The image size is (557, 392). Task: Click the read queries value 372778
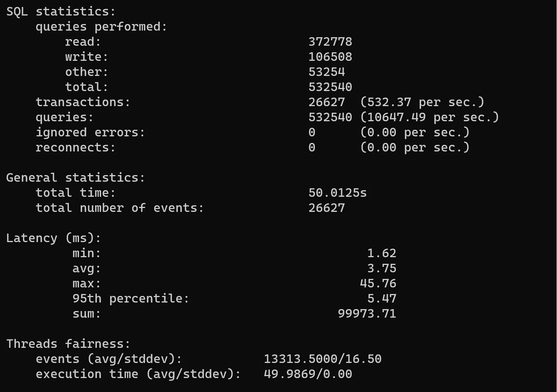(330, 42)
